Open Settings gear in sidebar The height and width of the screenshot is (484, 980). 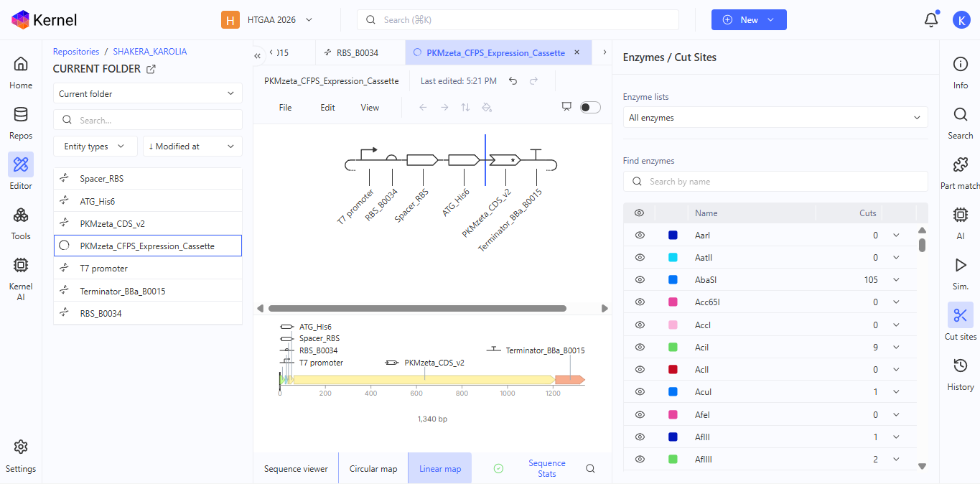tap(21, 447)
